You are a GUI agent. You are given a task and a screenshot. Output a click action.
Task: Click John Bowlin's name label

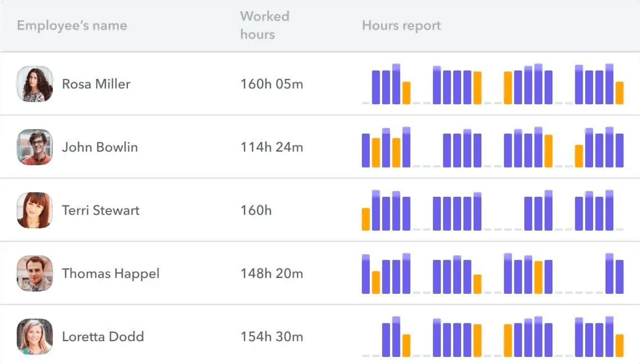tap(100, 147)
